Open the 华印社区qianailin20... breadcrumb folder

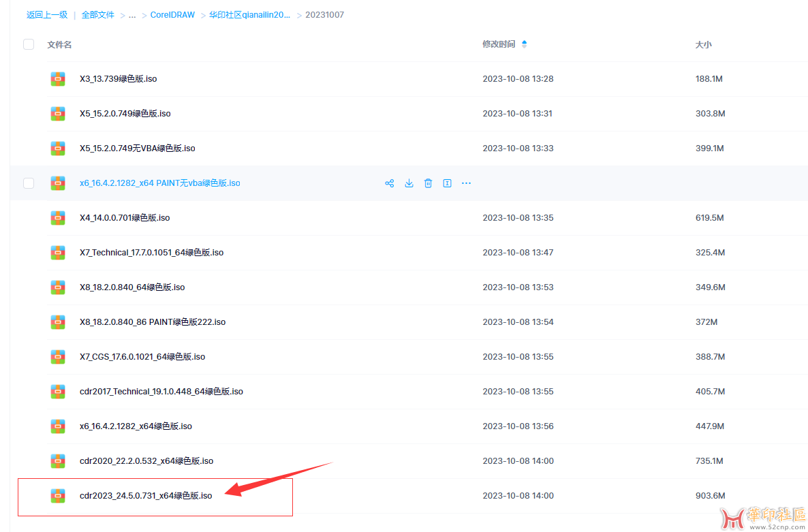tap(250, 15)
